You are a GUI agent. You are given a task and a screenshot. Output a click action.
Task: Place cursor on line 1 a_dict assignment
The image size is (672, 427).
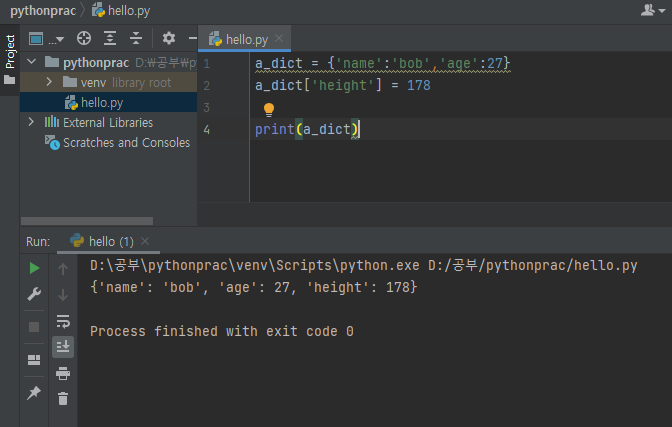coord(382,63)
